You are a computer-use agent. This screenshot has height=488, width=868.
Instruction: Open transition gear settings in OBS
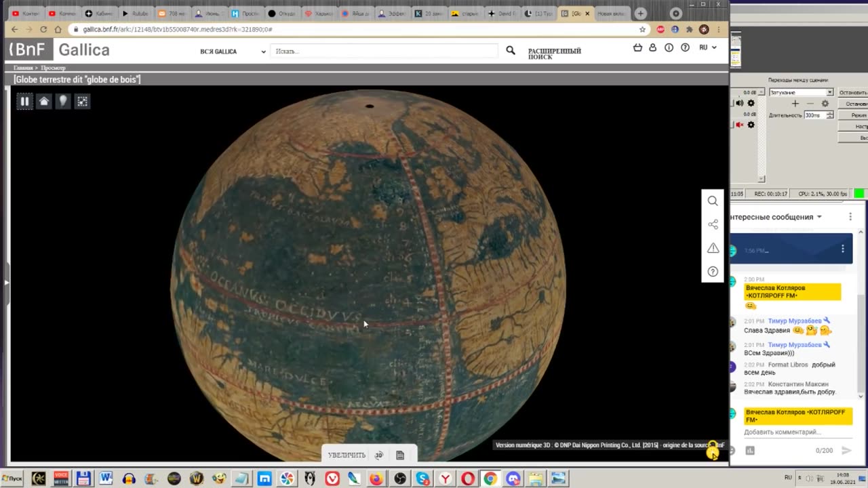[825, 104]
